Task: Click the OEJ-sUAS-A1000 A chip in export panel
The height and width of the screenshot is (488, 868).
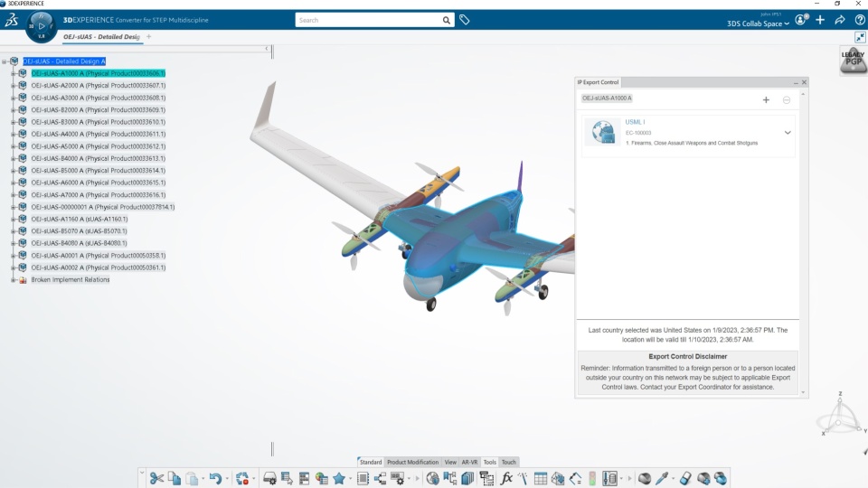Action: point(607,99)
